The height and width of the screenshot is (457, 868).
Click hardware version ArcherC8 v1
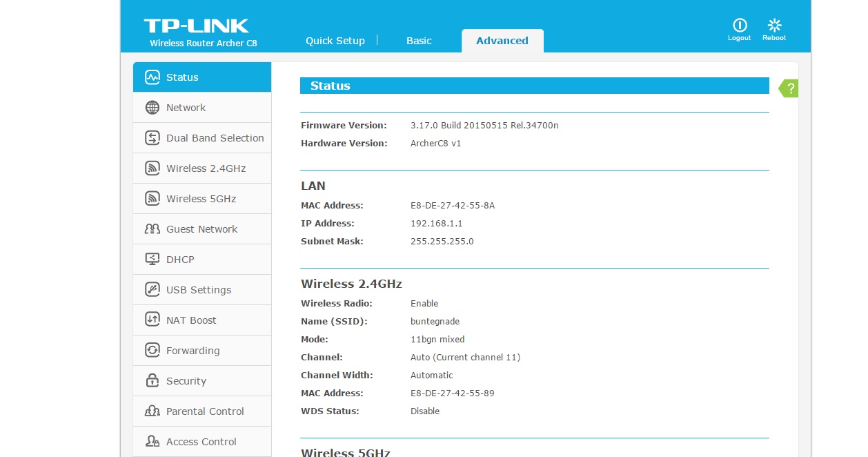[x=435, y=144]
